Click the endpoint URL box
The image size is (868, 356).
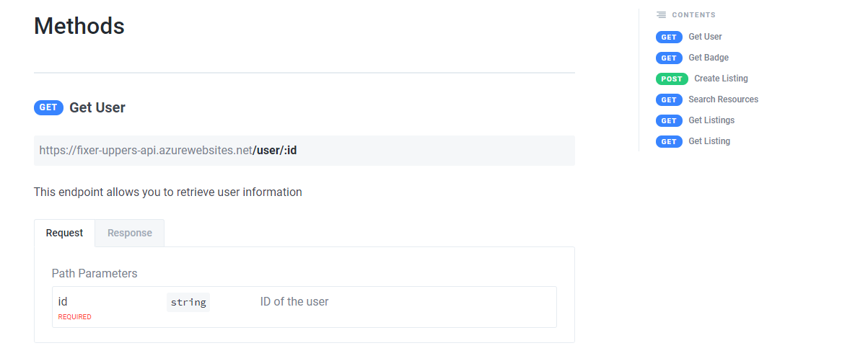click(x=304, y=151)
